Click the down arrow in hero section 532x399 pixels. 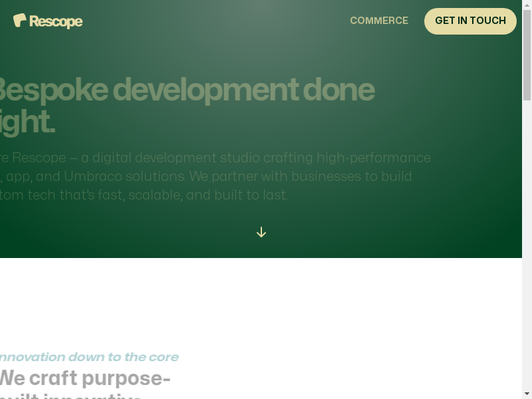click(261, 232)
